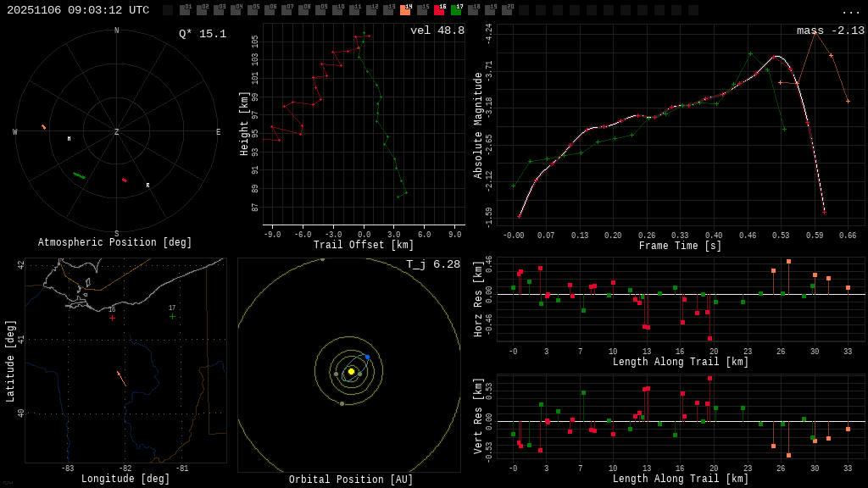Click the red station 16 map marker
868x488 pixels.
pyautogui.click(x=113, y=319)
